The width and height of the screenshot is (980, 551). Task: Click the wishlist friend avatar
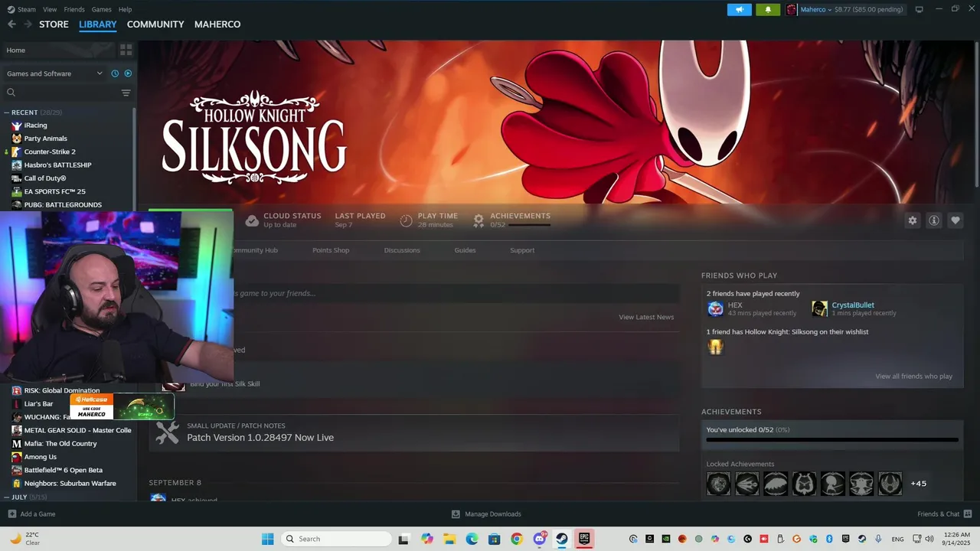pos(715,347)
